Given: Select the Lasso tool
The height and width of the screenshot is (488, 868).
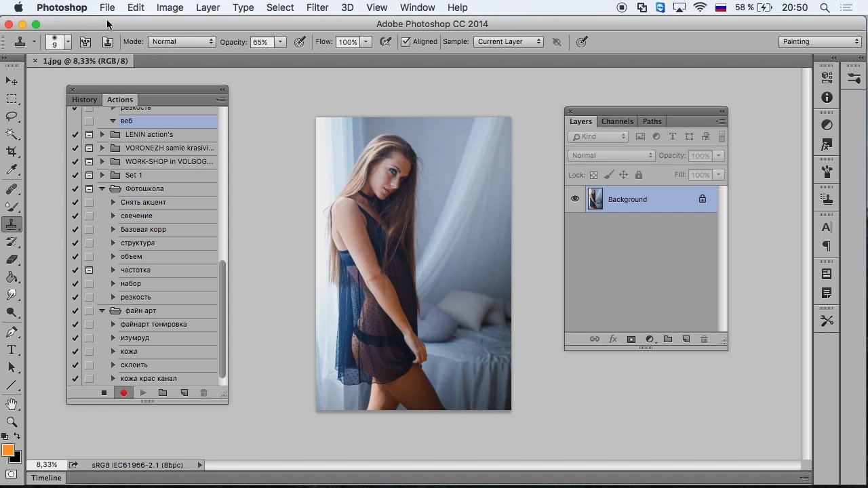Looking at the screenshot, I should (x=12, y=117).
